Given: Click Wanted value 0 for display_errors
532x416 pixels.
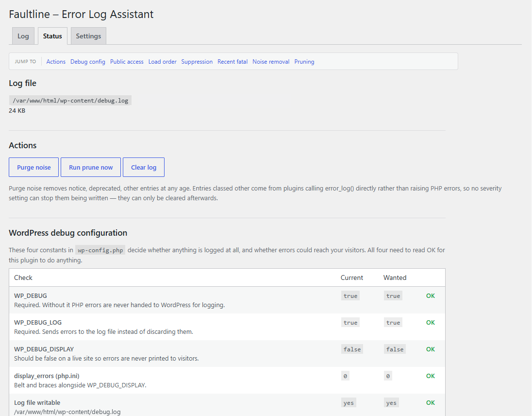Looking at the screenshot, I should click(x=388, y=376).
